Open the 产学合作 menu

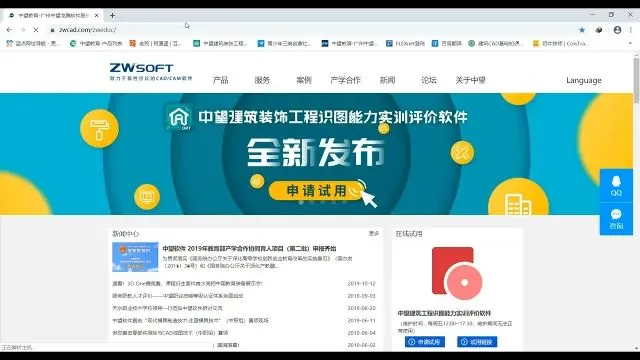tap(345, 80)
